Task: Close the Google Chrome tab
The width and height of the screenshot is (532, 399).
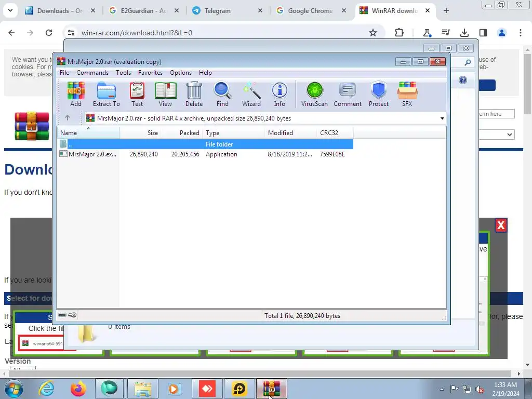Action: (x=344, y=10)
